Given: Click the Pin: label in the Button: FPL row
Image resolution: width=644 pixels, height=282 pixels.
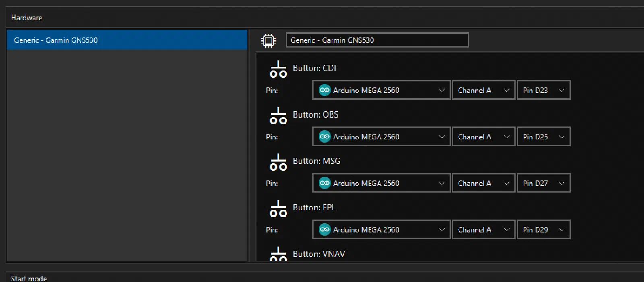Looking at the screenshot, I should click(272, 229).
